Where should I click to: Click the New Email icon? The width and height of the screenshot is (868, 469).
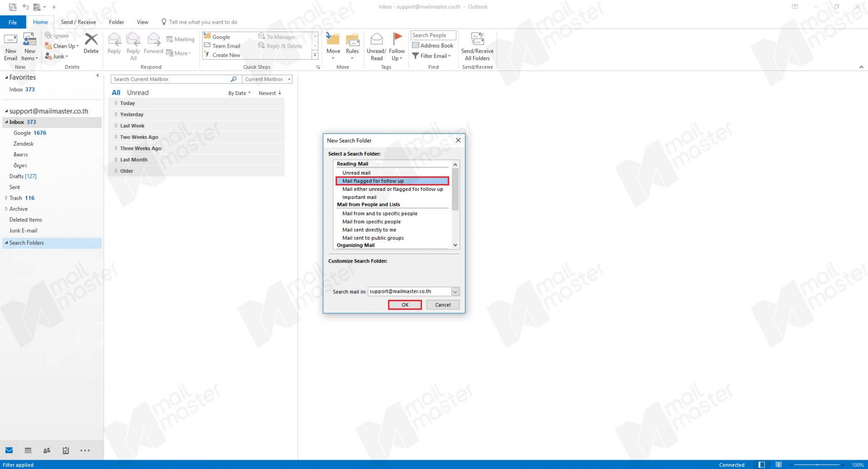click(x=11, y=47)
